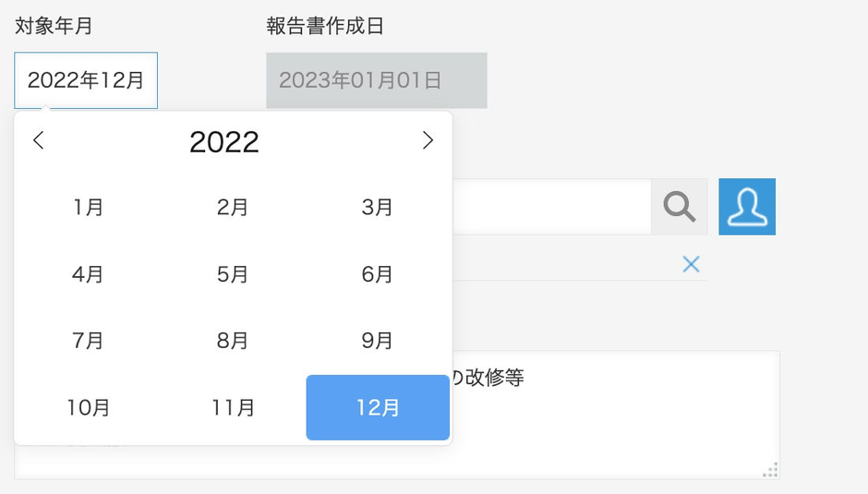Choose 9月 month cell

(378, 341)
